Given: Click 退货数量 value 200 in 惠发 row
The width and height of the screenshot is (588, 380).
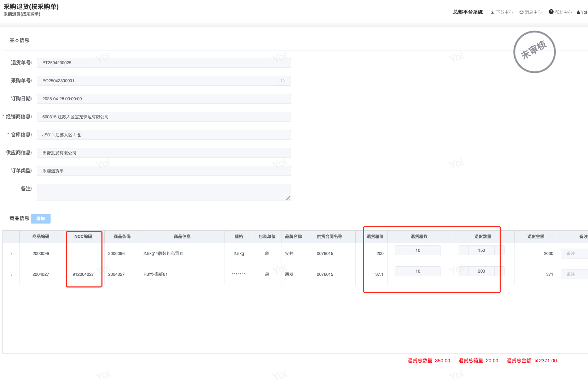Looking at the screenshot, I should [x=482, y=271].
